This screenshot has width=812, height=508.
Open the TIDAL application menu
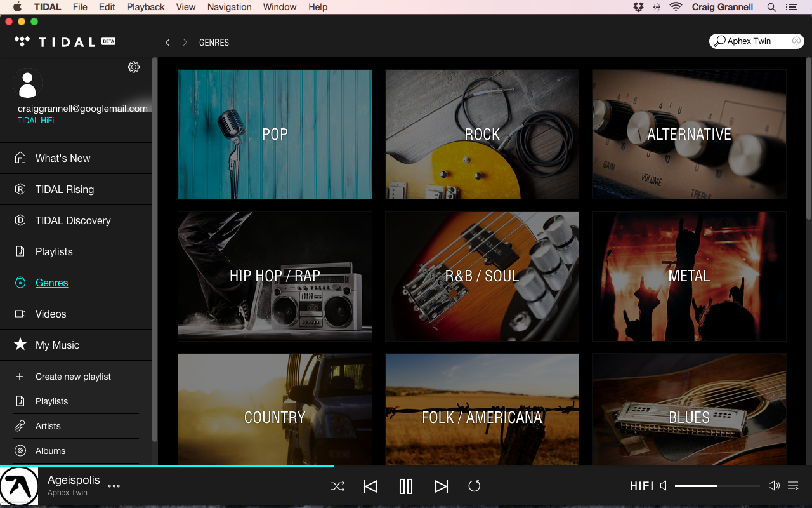[48, 7]
